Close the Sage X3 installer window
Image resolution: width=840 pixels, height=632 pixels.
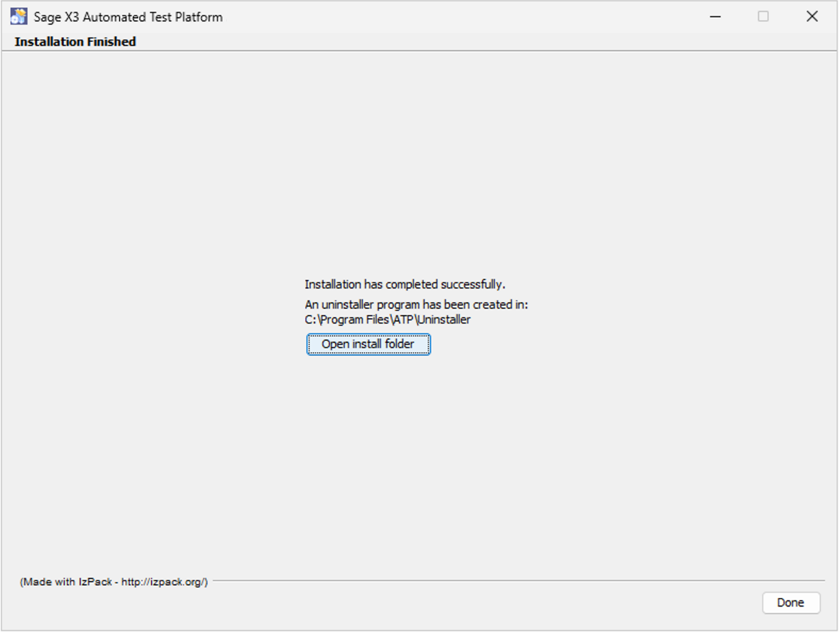point(812,16)
